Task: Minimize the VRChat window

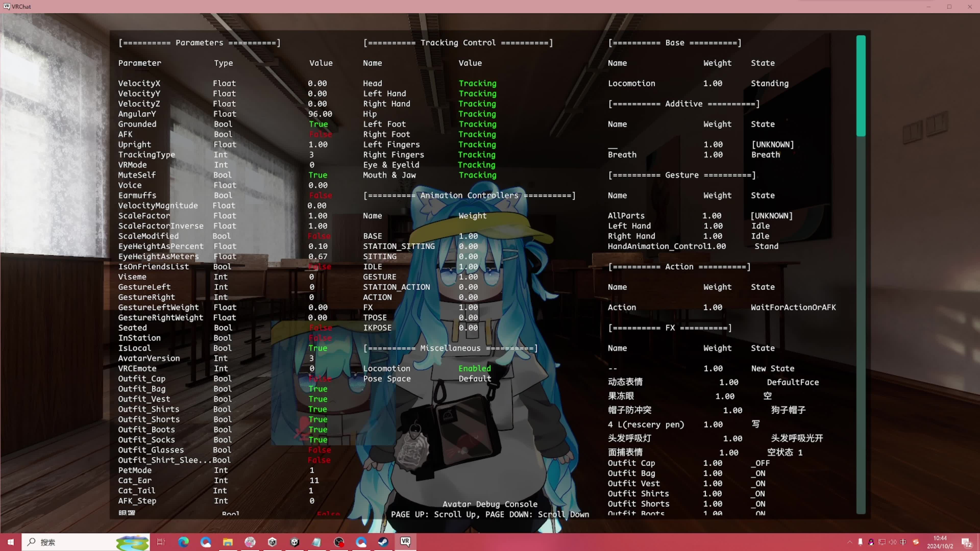Action: point(929,6)
